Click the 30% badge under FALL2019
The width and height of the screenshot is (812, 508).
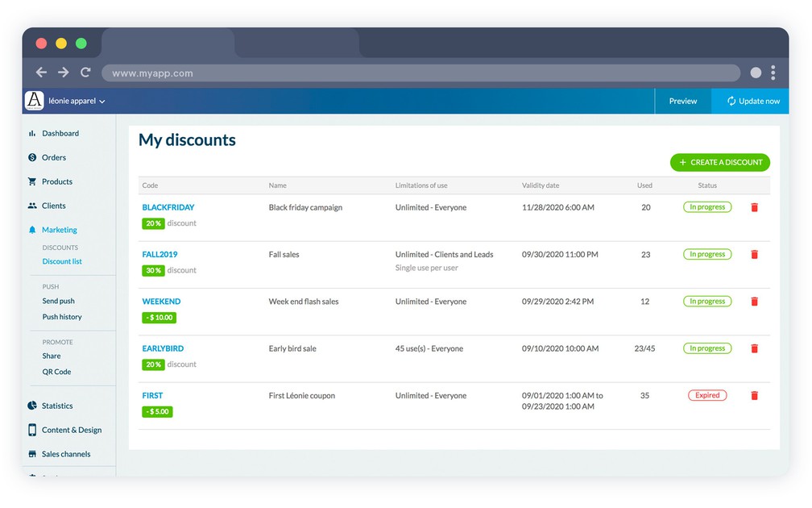(153, 270)
